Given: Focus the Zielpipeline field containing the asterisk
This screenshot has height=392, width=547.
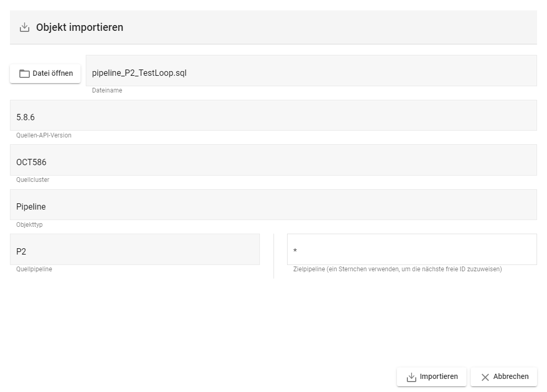Looking at the screenshot, I should coord(412,249).
